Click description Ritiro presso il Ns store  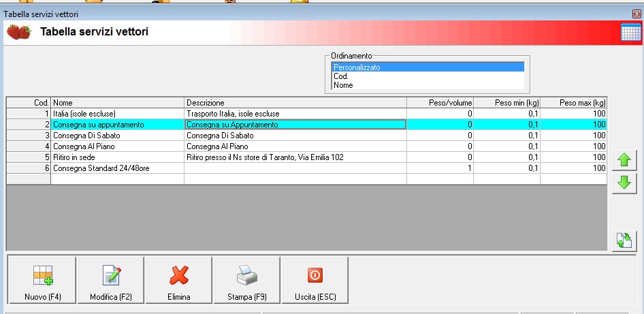tap(295, 157)
